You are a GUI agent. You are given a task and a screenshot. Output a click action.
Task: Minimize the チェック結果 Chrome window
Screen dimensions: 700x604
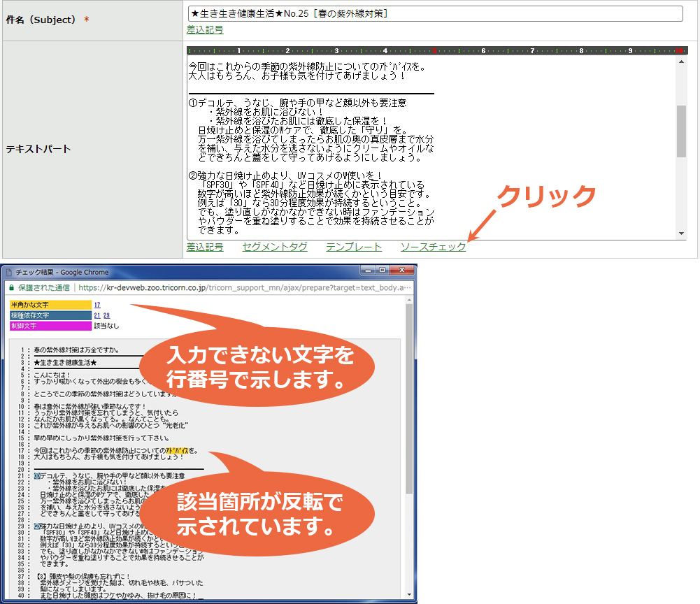point(368,270)
